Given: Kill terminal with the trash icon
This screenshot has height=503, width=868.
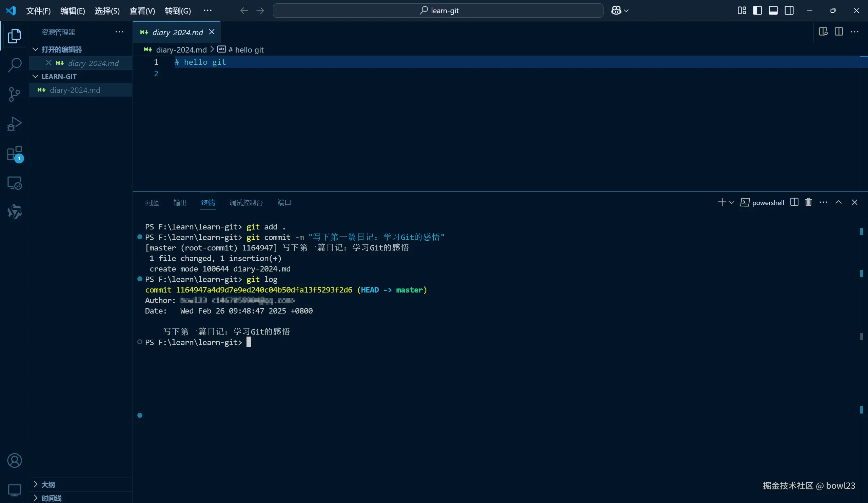Looking at the screenshot, I should click(808, 202).
